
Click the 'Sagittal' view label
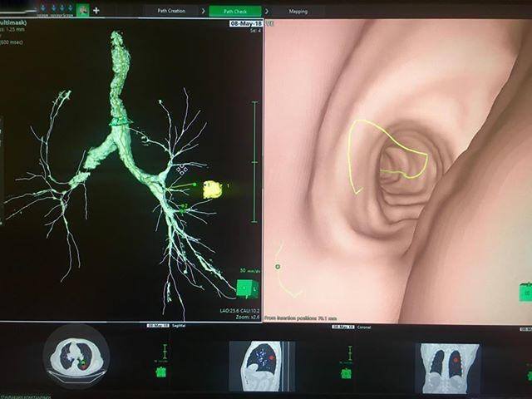[x=179, y=326]
